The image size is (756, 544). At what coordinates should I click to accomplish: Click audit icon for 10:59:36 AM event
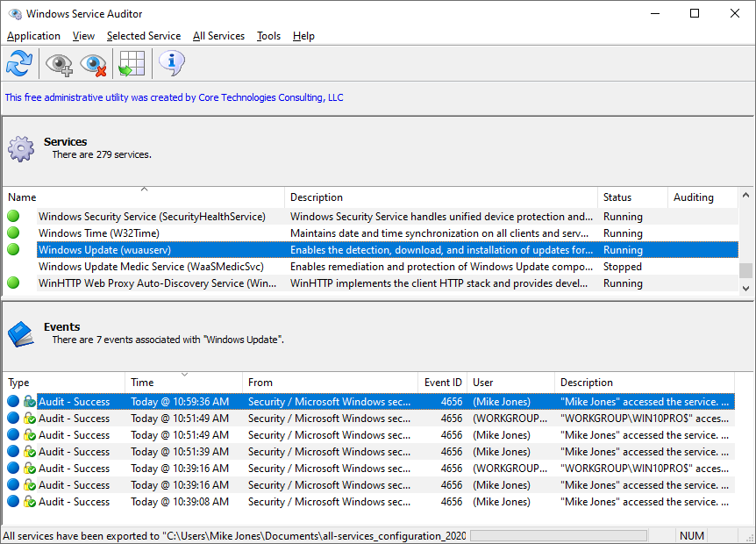pyautogui.click(x=30, y=401)
